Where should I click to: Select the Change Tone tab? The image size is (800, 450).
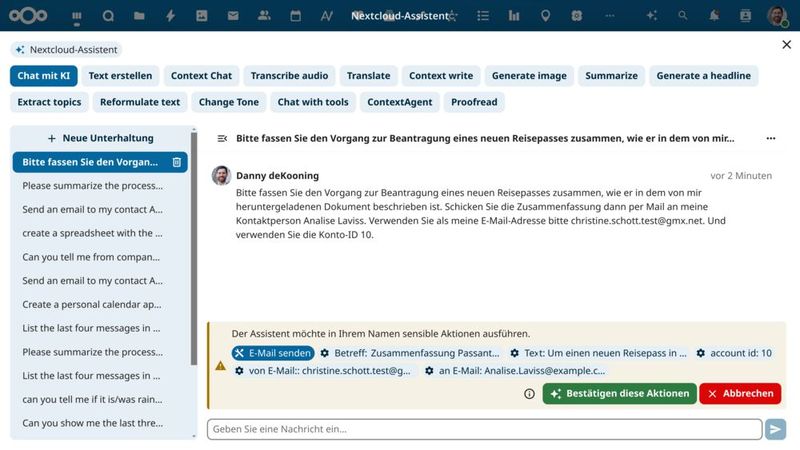click(229, 102)
